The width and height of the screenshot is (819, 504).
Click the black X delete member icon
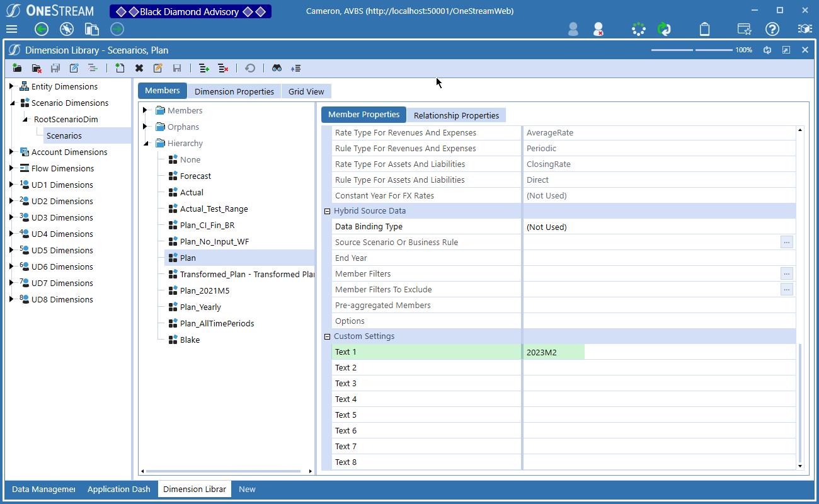[x=139, y=68]
